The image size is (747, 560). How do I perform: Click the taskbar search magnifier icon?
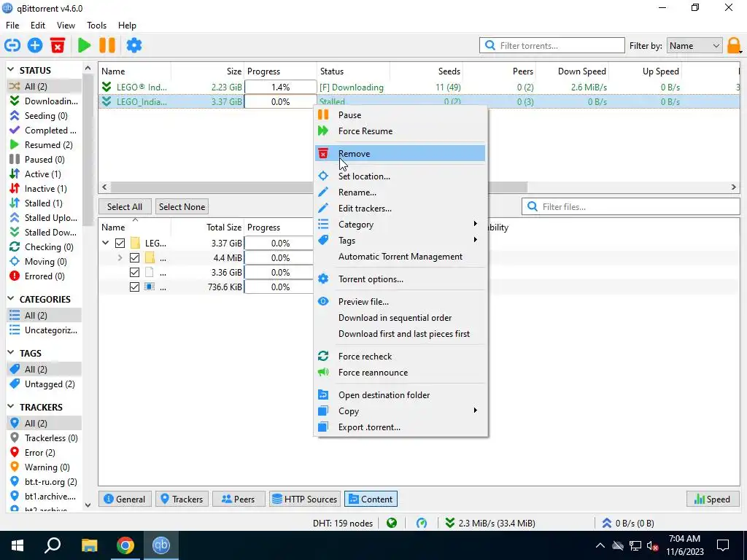(x=53, y=545)
